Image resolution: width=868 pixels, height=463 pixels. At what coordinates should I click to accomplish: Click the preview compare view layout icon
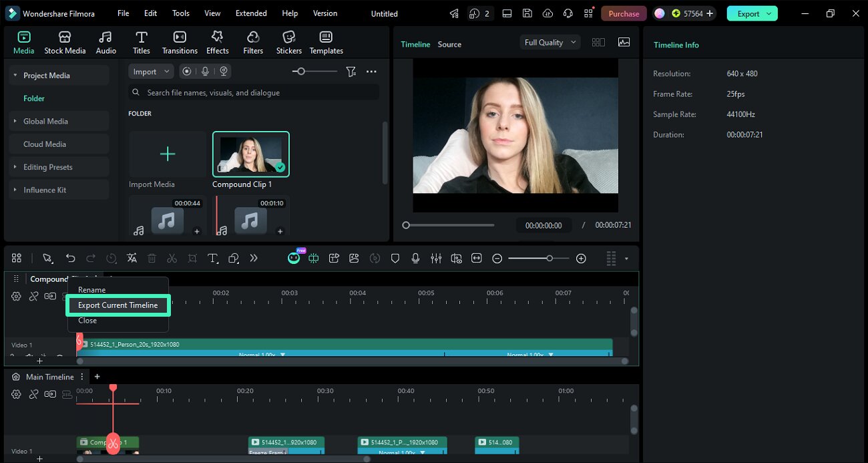tap(598, 42)
